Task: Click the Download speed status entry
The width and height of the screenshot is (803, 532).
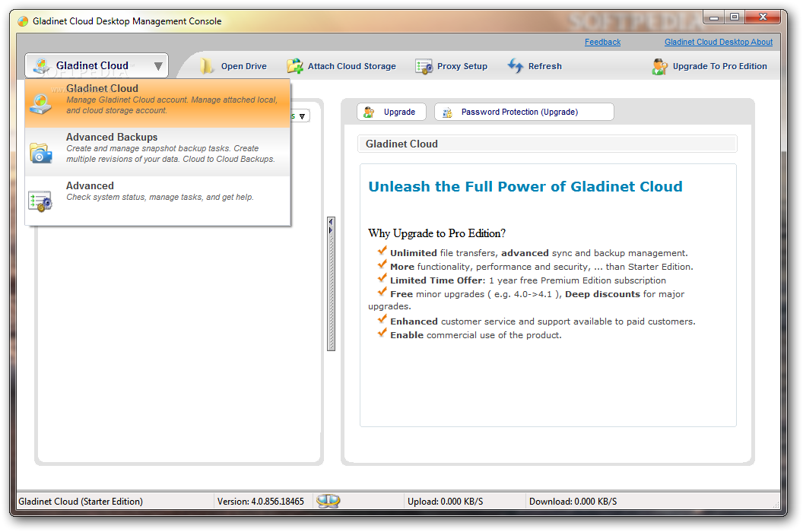Action: point(573,502)
